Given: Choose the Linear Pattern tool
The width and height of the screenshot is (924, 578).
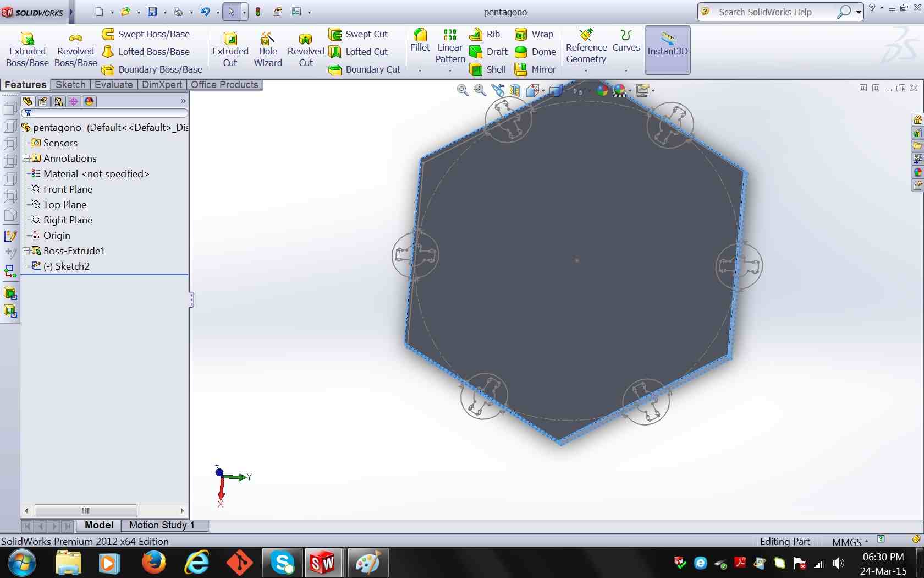Looking at the screenshot, I should pyautogui.click(x=450, y=46).
